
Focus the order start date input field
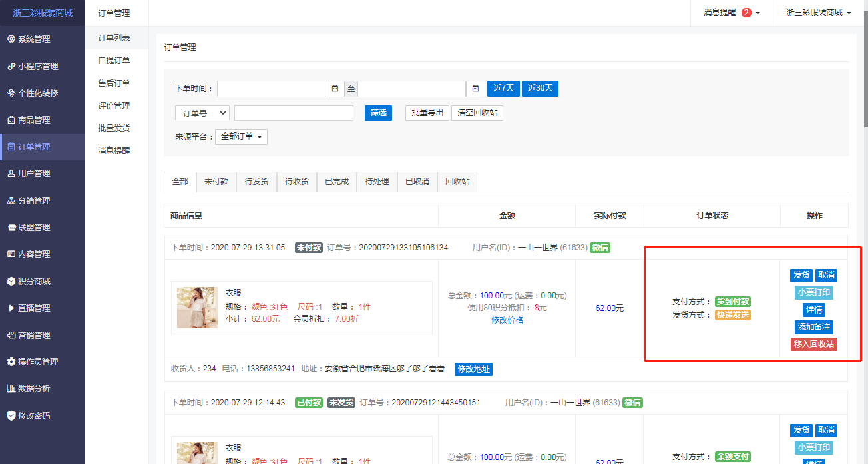271,89
